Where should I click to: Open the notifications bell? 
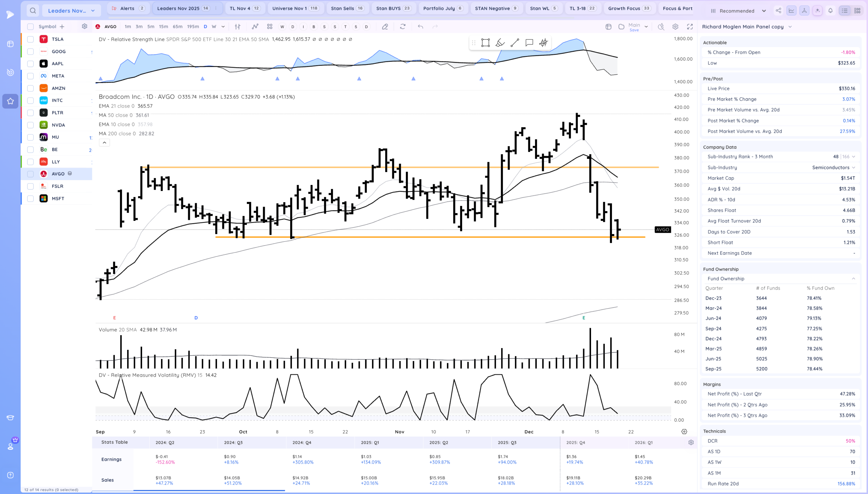[x=830, y=11]
